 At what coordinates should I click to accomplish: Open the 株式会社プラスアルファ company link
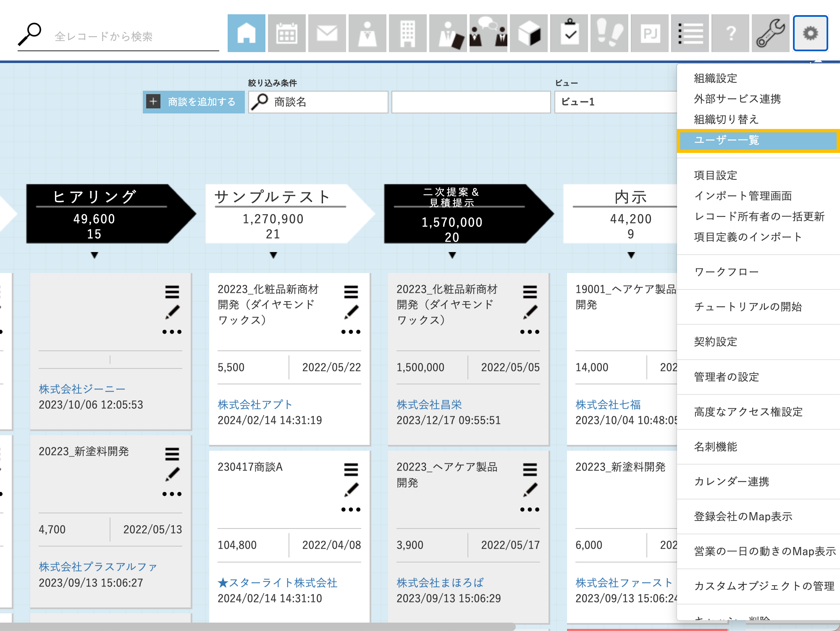(98, 567)
